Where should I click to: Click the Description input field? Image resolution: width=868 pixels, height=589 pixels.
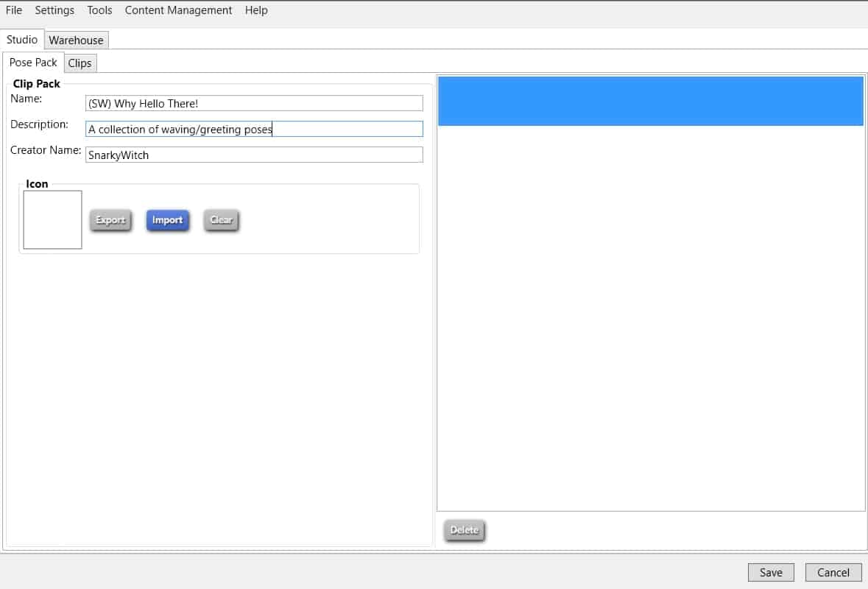pos(254,129)
